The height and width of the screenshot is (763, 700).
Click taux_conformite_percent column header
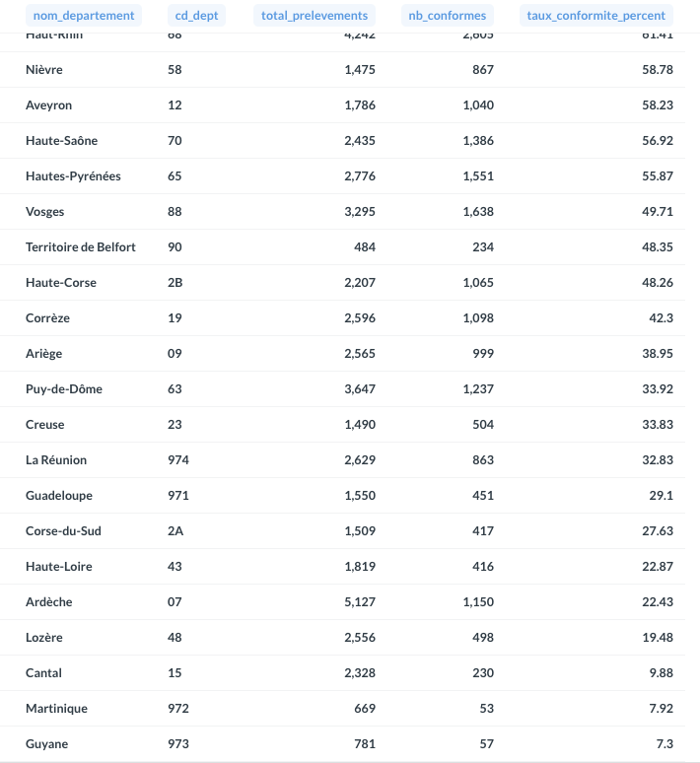click(x=596, y=16)
